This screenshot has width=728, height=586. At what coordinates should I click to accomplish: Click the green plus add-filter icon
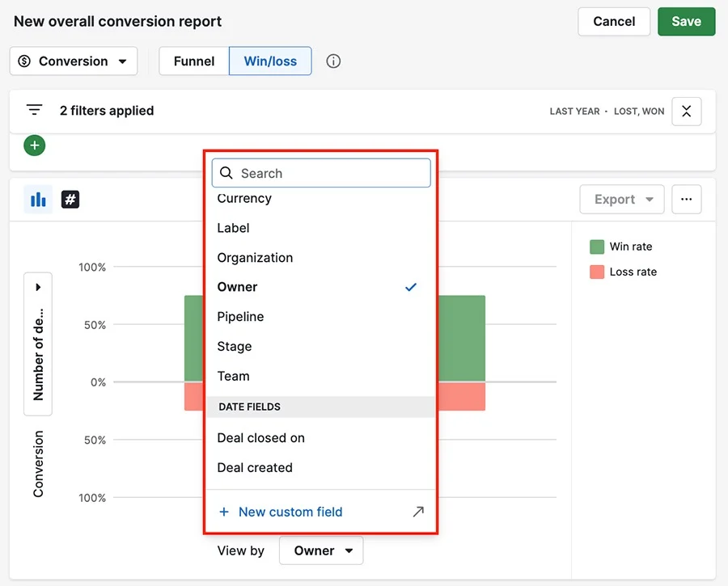coord(34,145)
